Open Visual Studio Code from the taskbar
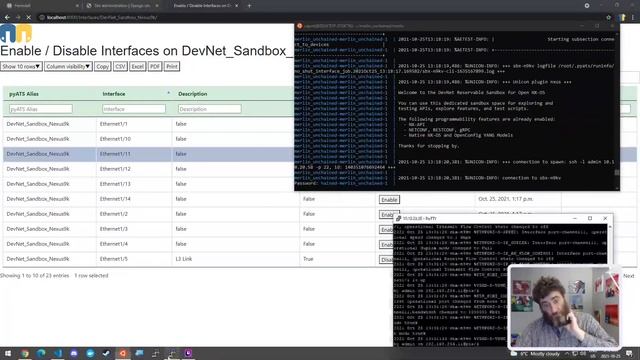 [x=57, y=353]
